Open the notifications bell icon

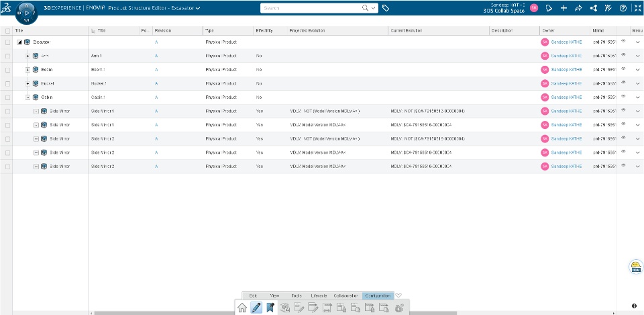[549, 8]
